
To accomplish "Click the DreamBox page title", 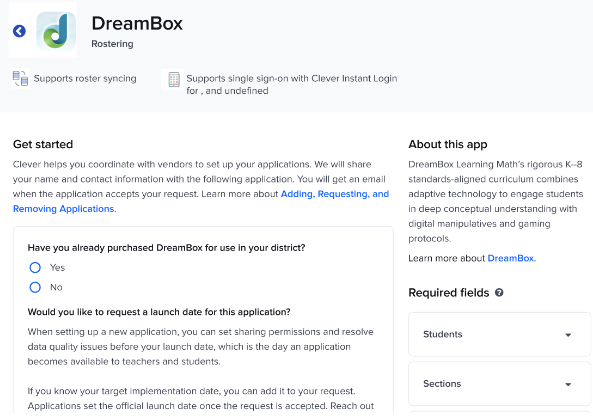I will point(137,23).
